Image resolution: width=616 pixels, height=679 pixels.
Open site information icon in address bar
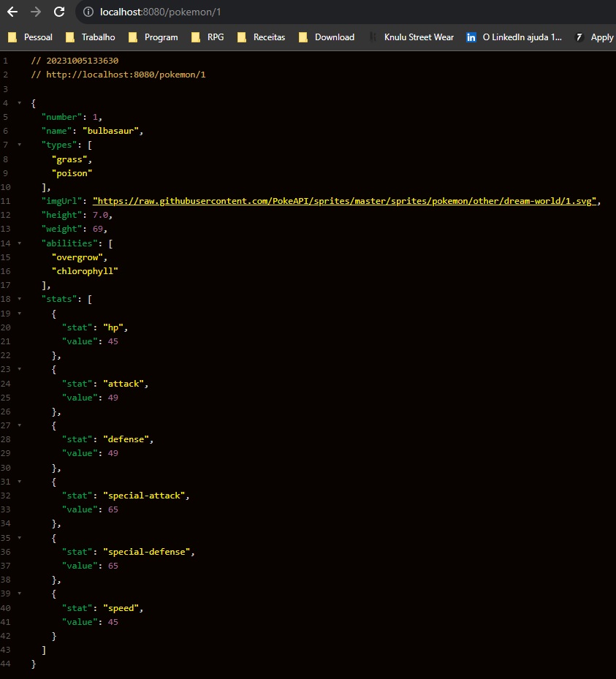click(88, 12)
